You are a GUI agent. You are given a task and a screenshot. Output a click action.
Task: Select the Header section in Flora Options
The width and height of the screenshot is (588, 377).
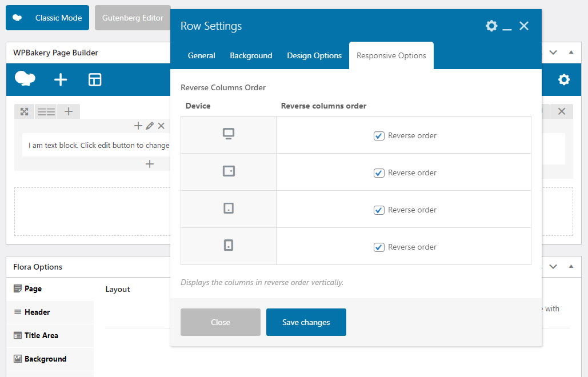pos(37,312)
